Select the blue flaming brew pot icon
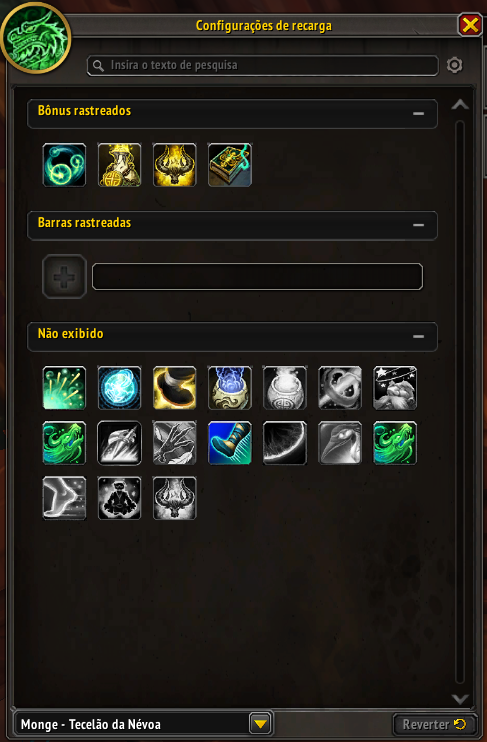 [230, 388]
